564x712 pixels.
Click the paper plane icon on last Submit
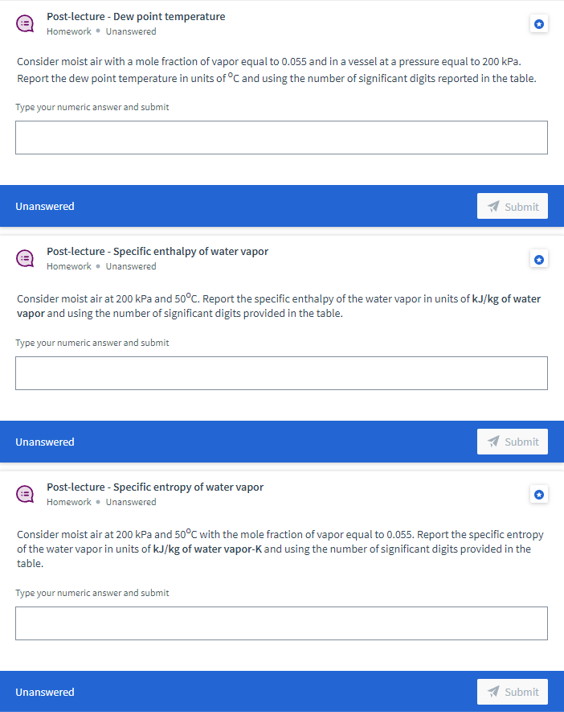coord(493,692)
